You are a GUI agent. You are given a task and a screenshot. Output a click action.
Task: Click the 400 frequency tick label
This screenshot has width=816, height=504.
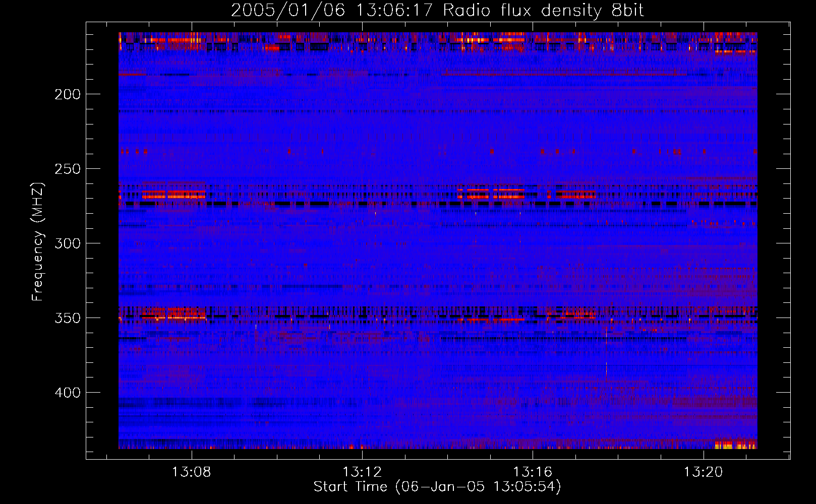(x=68, y=393)
